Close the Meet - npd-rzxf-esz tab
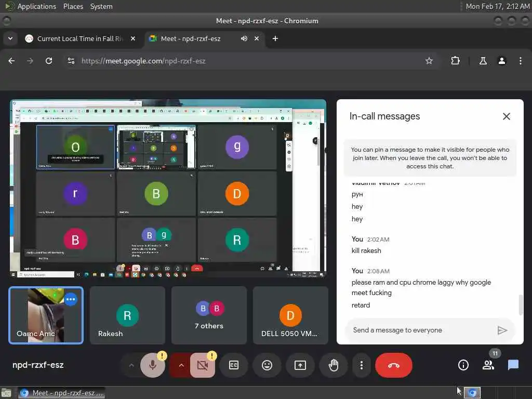532x399 pixels. pyautogui.click(x=257, y=38)
